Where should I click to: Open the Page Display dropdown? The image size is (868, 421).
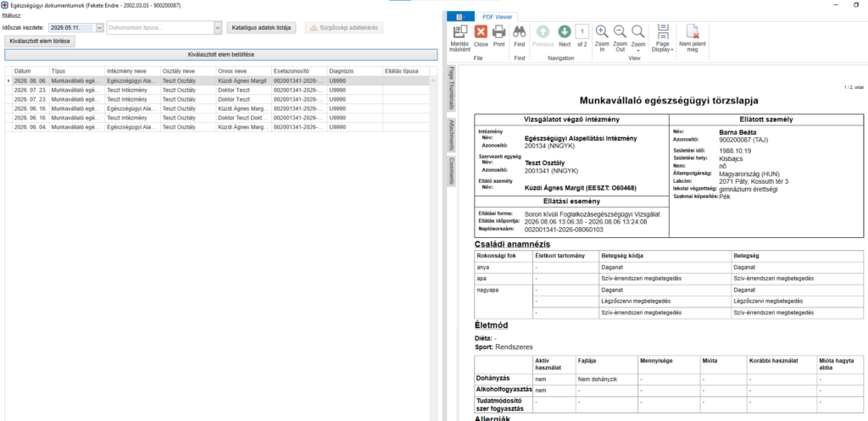(x=664, y=37)
